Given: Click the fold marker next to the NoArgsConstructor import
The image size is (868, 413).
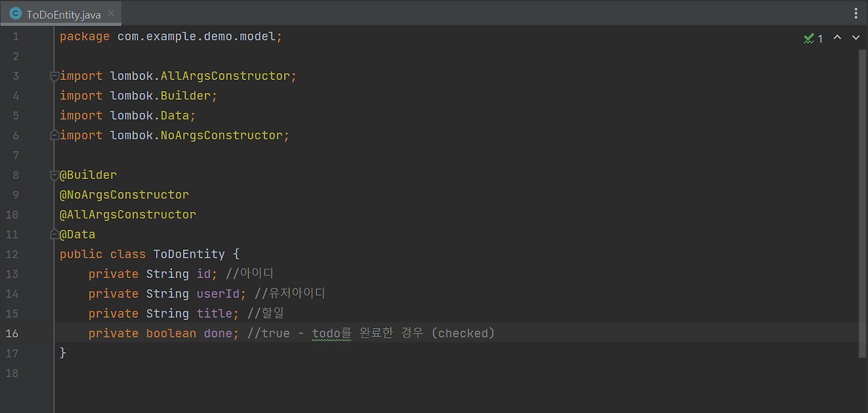Looking at the screenshot, I should coord(54,135).
